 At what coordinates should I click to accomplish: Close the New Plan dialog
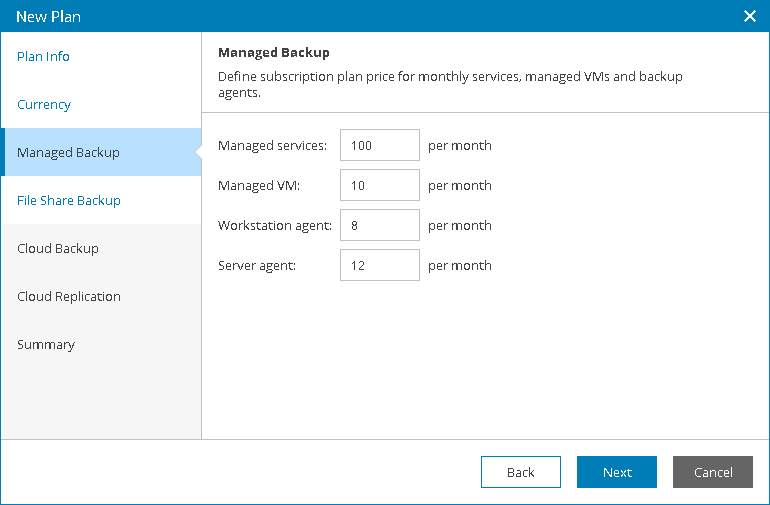click(749, 16)
